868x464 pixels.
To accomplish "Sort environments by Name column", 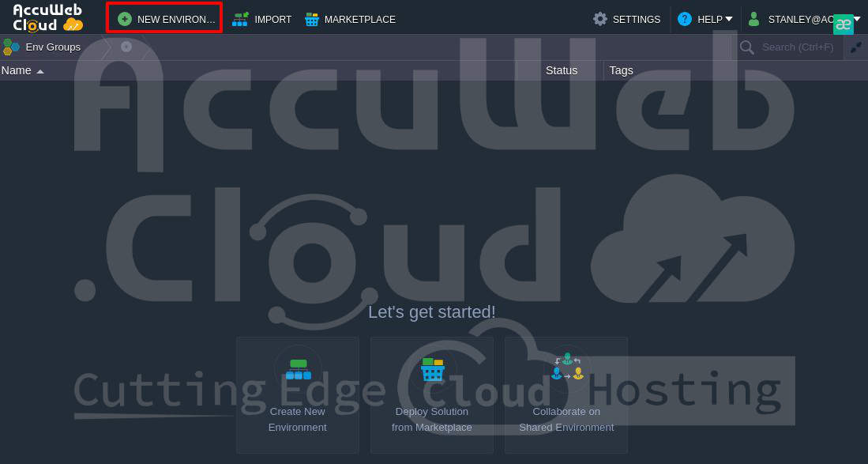I will [17, 70].
